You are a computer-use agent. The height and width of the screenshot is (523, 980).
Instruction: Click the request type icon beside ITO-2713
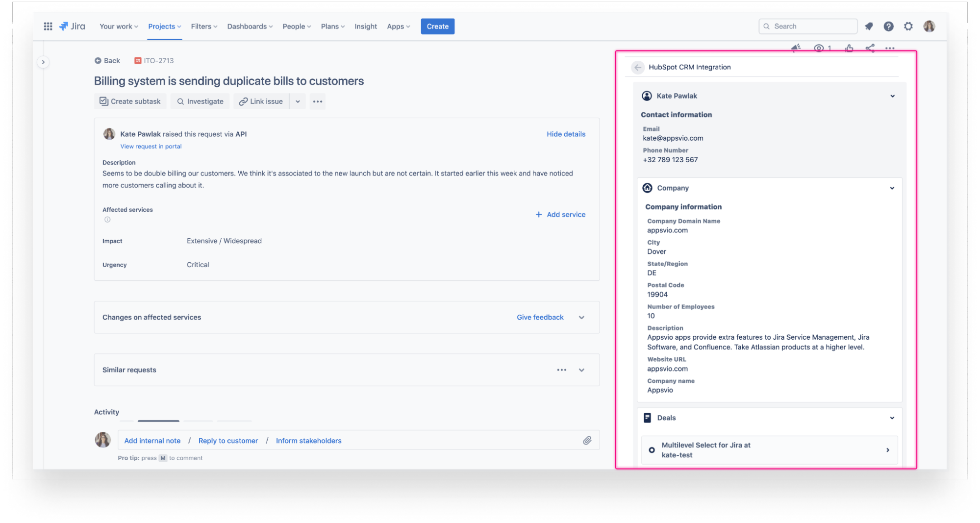(138, 61)
